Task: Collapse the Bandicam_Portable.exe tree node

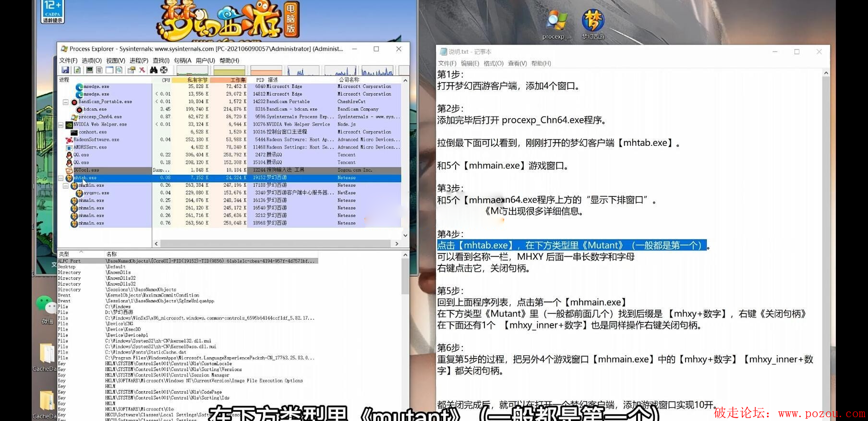Action: click(x=66, y=102)
